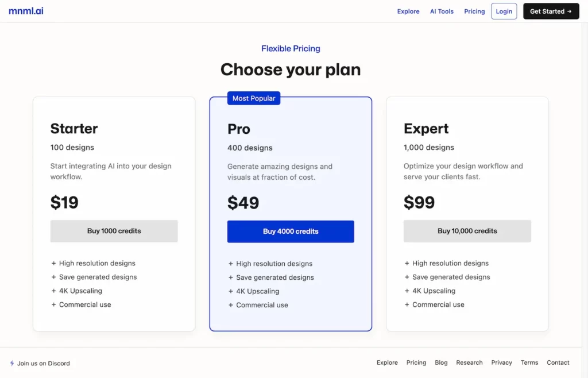View the Privacy policy via footer
This screenshot has height=378, width=588.
click(501, 362)
